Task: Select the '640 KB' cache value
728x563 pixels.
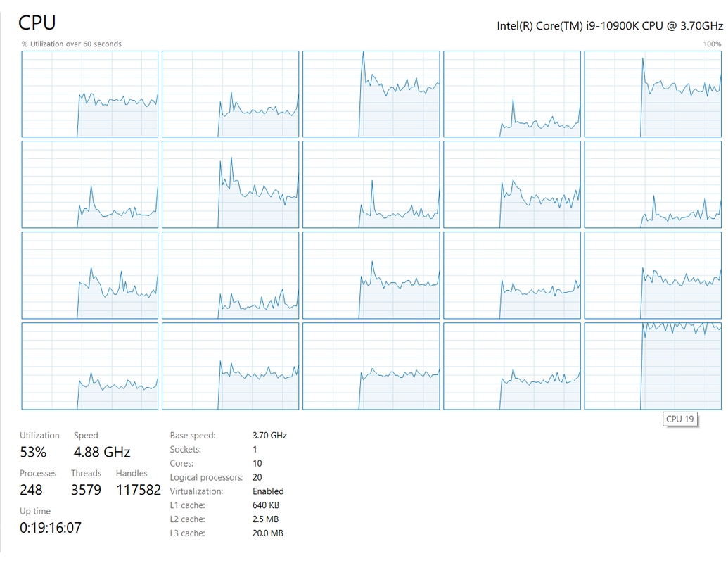Action: point(266,505)
